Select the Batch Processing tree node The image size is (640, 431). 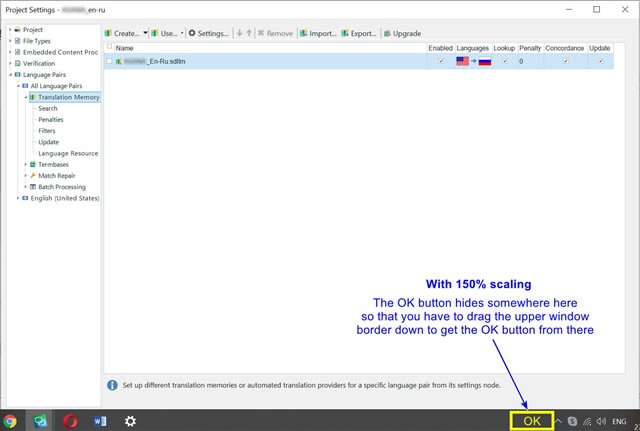(62, 187)
